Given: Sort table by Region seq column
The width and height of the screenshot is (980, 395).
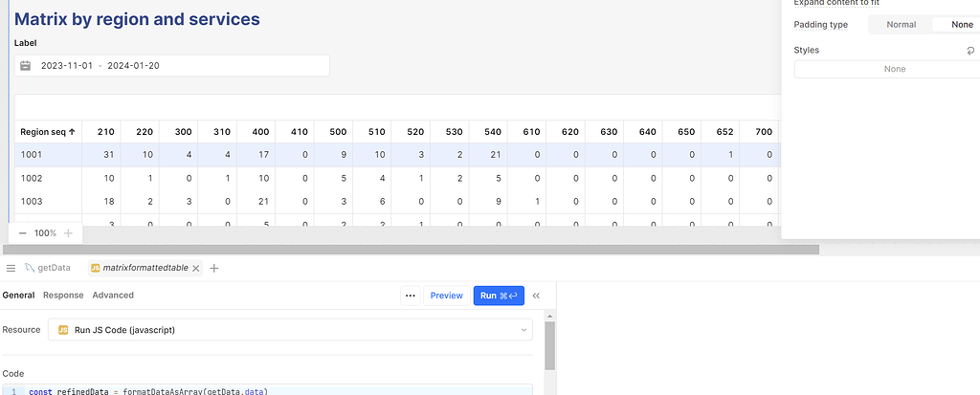Looking at the screenshot, I should (48, 132).
